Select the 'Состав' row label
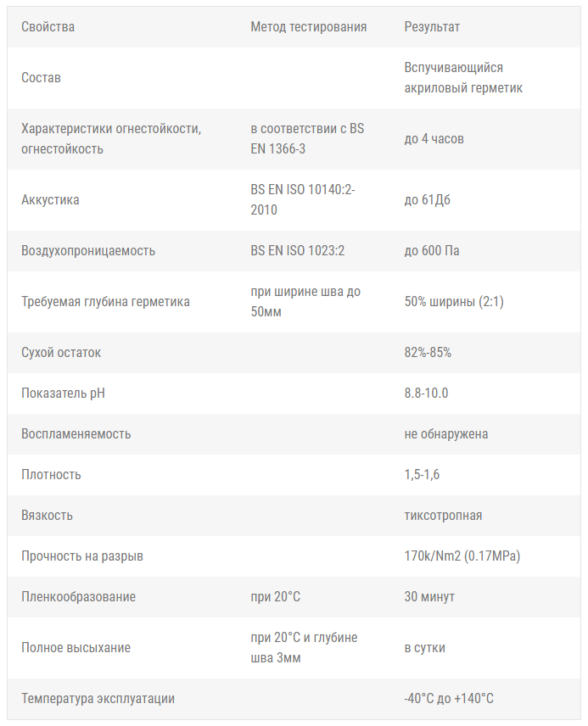 click(41, 77)
